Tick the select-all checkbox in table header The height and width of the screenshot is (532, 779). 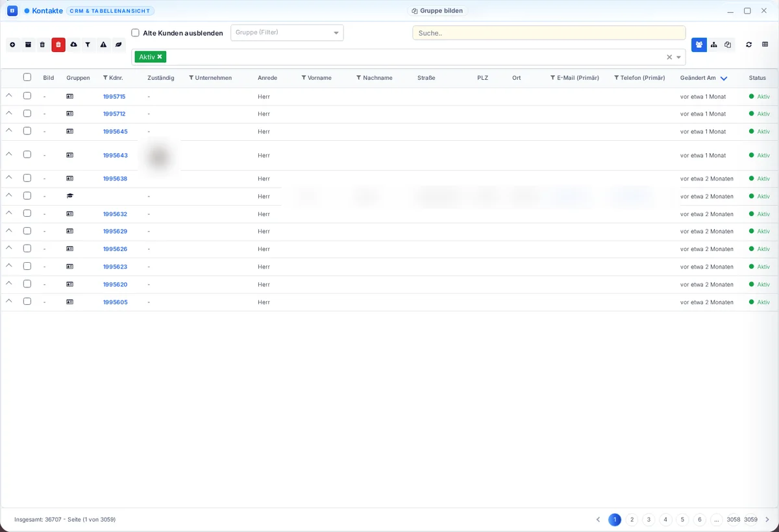(27, 77)
